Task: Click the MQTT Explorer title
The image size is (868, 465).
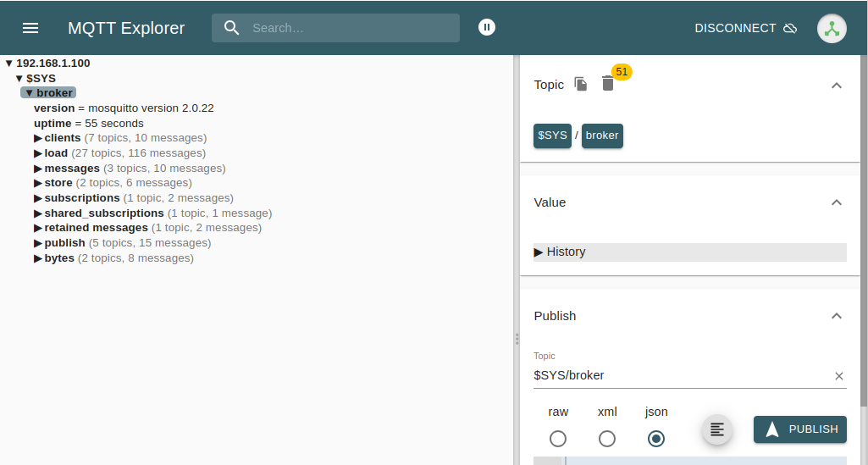Action: (126, 28)
